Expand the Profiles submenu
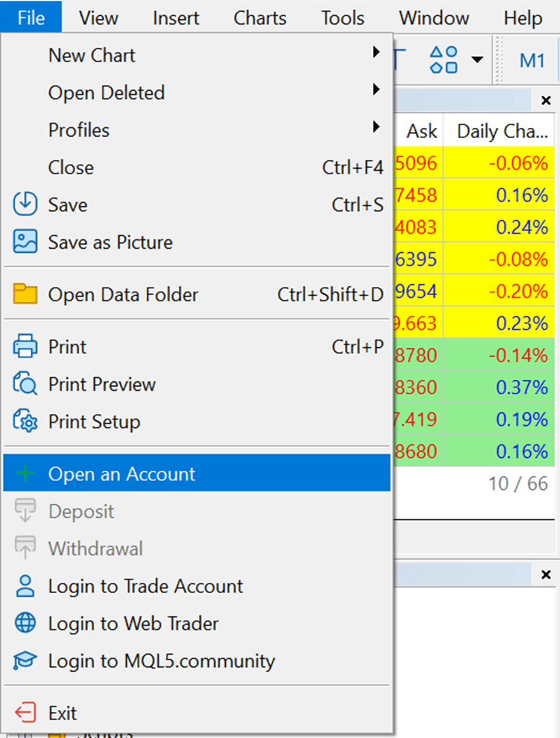560x738 pixels. (376, 126)
